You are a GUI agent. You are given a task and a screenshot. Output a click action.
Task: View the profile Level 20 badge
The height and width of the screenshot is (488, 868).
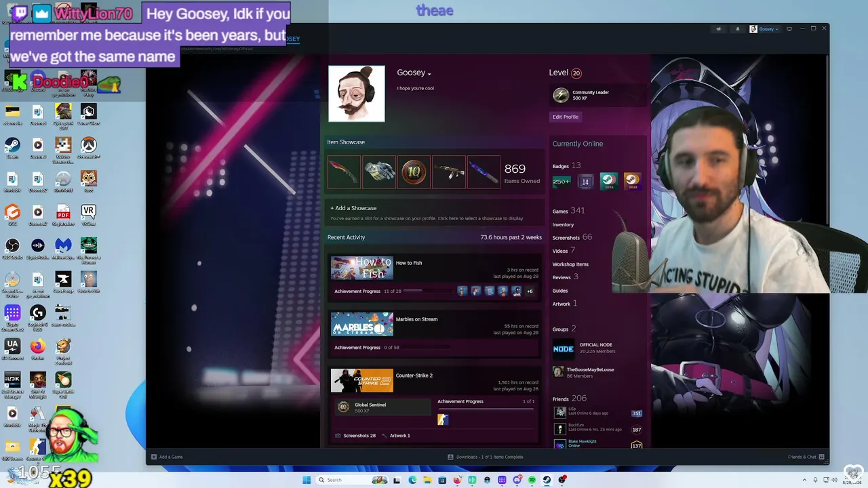(x=576, y=73)
